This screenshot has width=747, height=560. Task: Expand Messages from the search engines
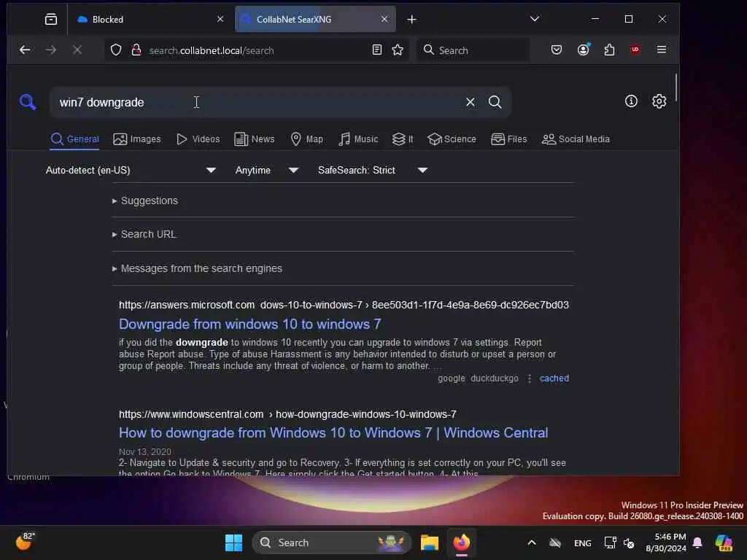197,268
